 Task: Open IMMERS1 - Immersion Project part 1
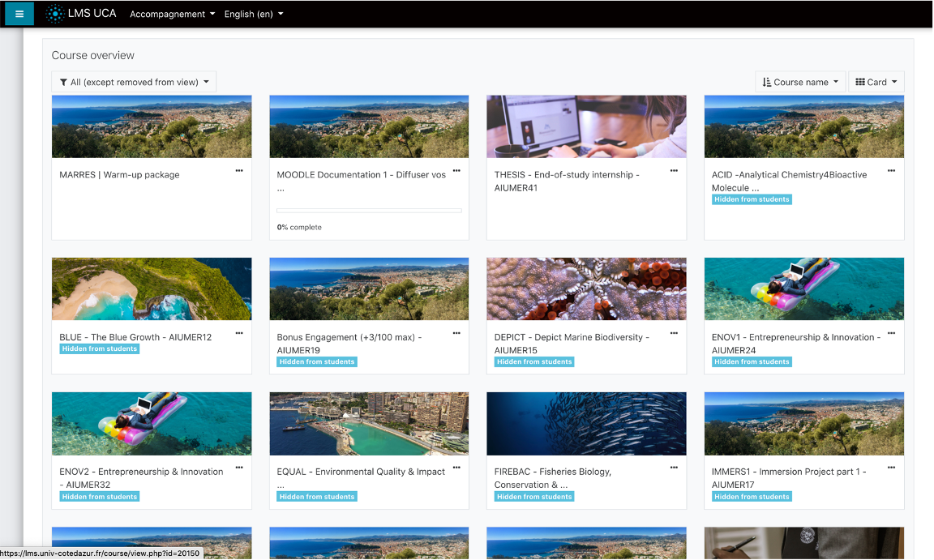point(789,478)
